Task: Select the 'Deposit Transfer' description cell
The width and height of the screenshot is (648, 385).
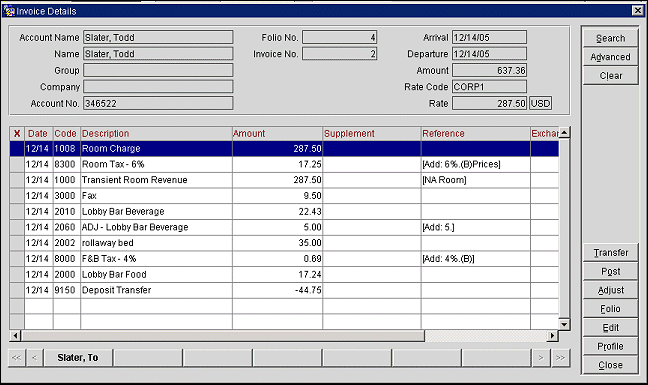Action: click(156, 290)
